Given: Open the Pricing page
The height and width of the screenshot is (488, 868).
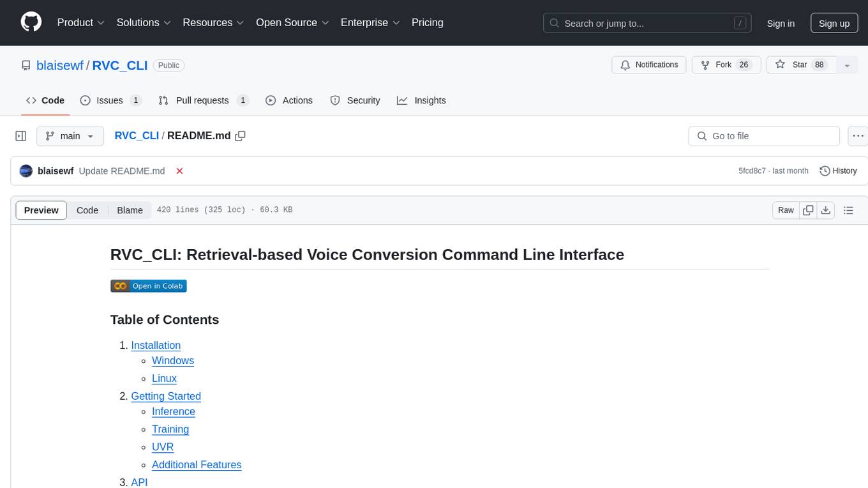Looking at the screenshot, I should point(428,22).
